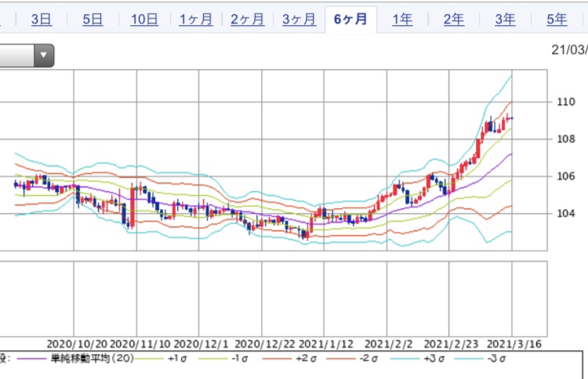Click the 単純移動平均(20) legend entry
This screenshot has width=588, height=379.
tap(93, 359)
